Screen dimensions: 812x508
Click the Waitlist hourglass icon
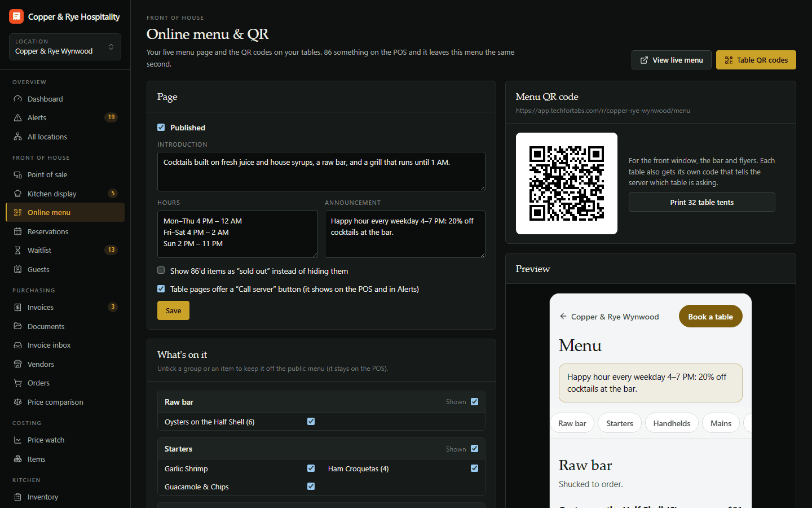pyautogui.click(x=17, y=250)
